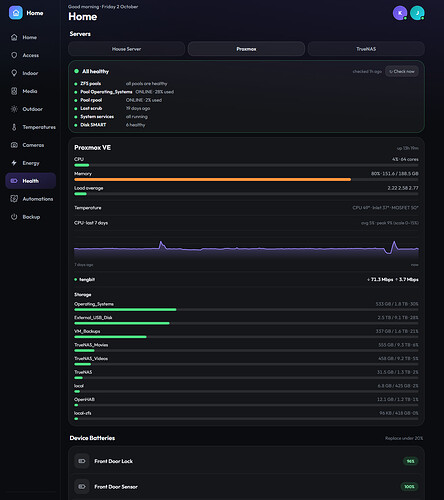The width and height of the screenshot is (444, 500).
Task: Open the Automations menu label
Action: [38, 199]
